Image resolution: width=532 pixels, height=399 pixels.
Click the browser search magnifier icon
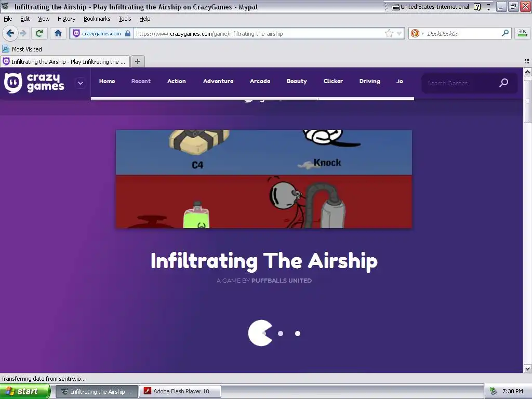[x=505, y=33]
